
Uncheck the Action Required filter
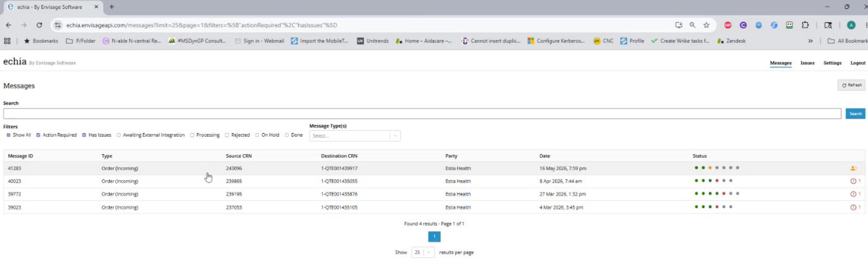coord(38,135)
